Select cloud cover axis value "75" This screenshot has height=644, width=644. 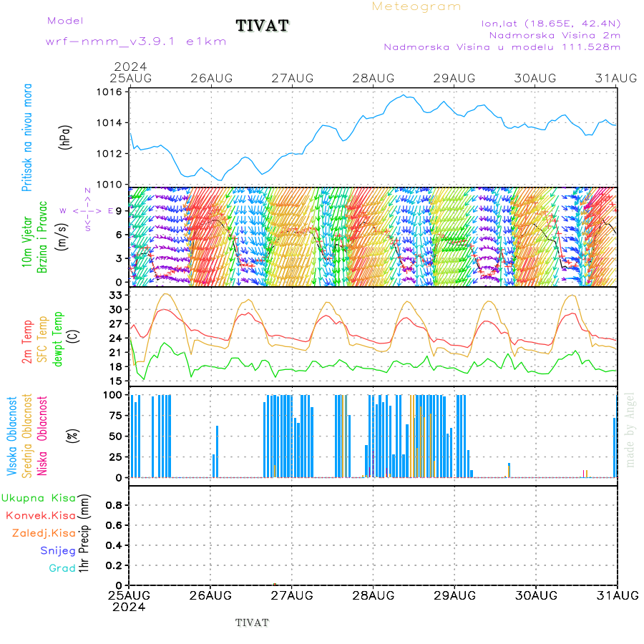(116, 416)
